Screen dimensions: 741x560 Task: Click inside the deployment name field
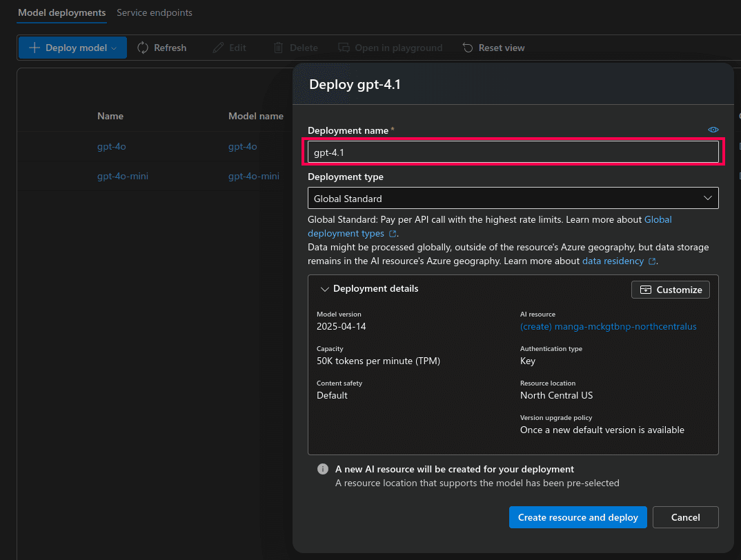[x=513, y=151]
